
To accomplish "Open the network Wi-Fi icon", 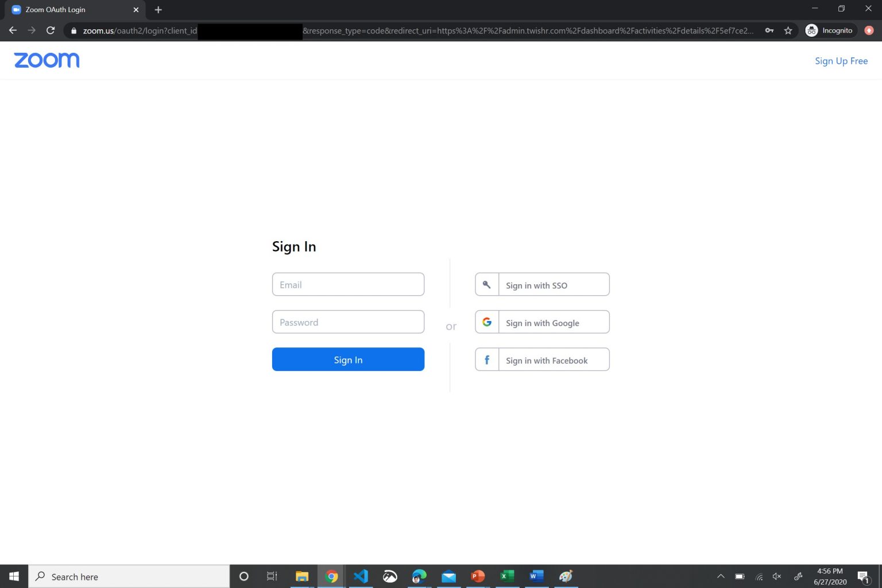I will click(x=759, y=577).
